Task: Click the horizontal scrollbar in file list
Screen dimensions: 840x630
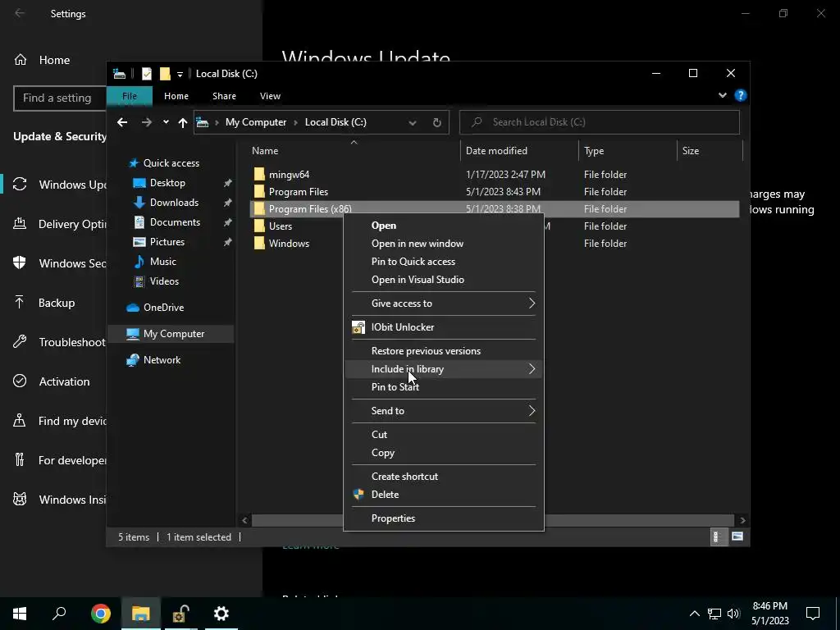Action: coord(493,520)
